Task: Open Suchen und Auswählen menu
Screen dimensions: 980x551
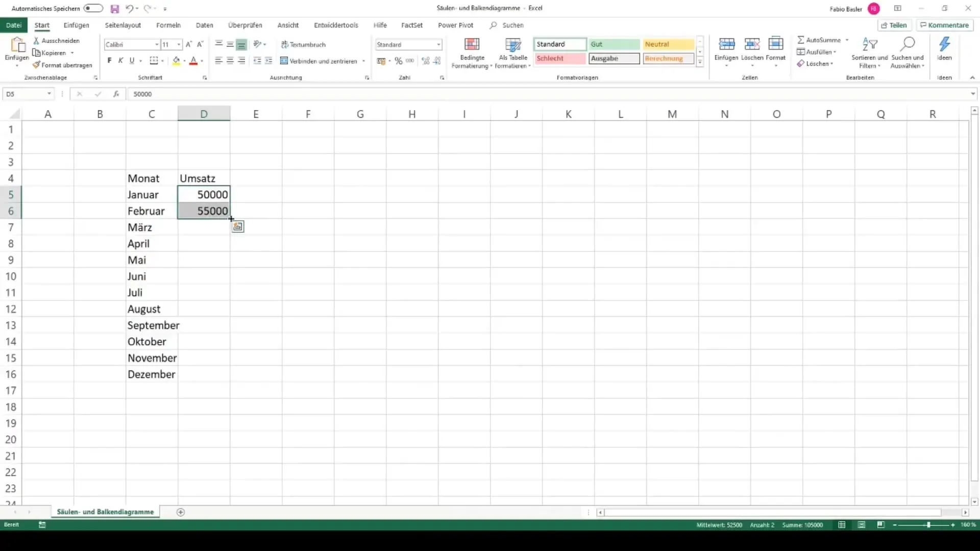Action: [908, 53]
